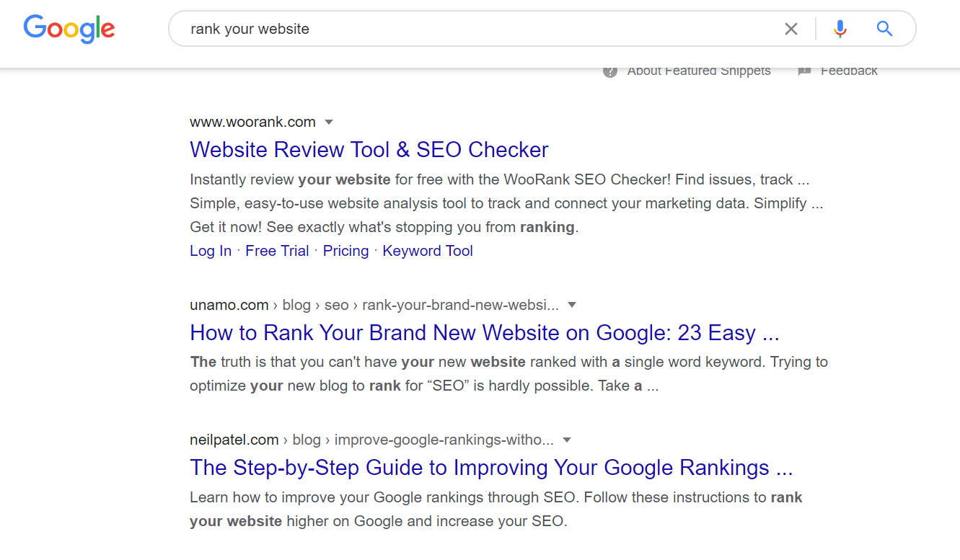
Task: Open Step-by-Step Guide to Improving Google Rankings
Action: [x=491, y=468]
